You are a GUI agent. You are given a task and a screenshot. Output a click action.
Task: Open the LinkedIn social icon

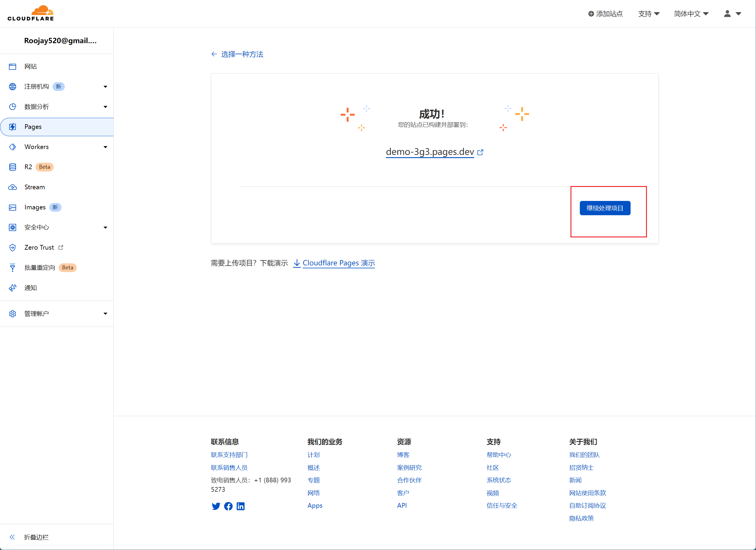coord(240,506)
